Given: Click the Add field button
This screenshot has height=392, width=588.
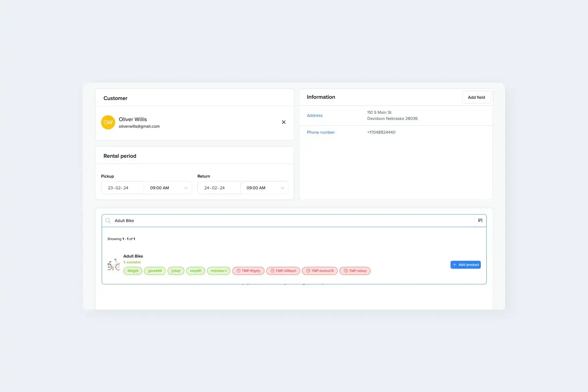Looking at the screenshot, I should click(476, 97).
